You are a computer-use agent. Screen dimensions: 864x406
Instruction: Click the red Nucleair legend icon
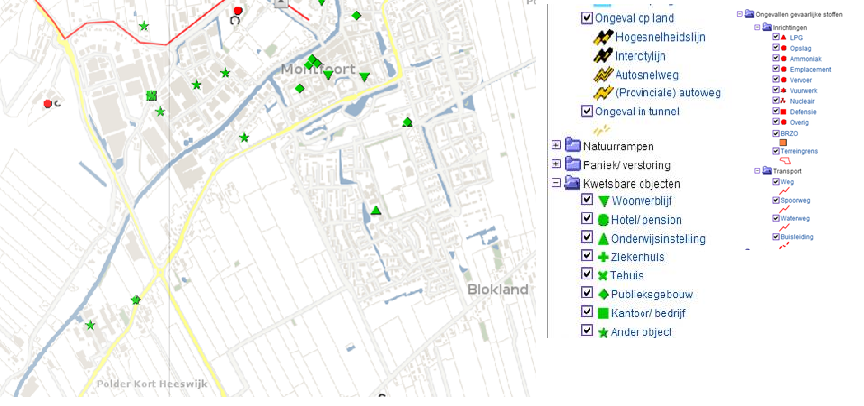tap(783, 101)
